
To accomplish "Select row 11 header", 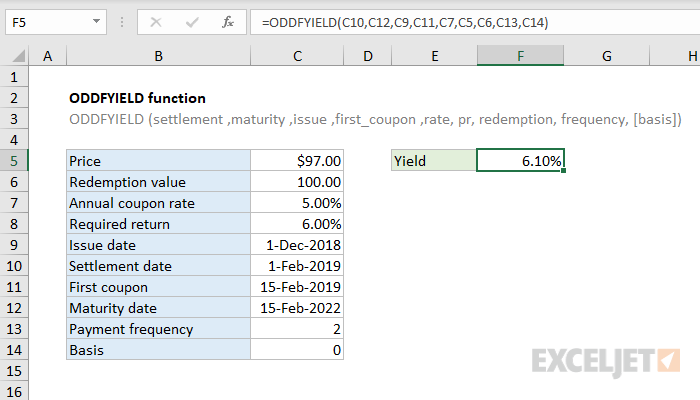I will click(x=14, y=287).
